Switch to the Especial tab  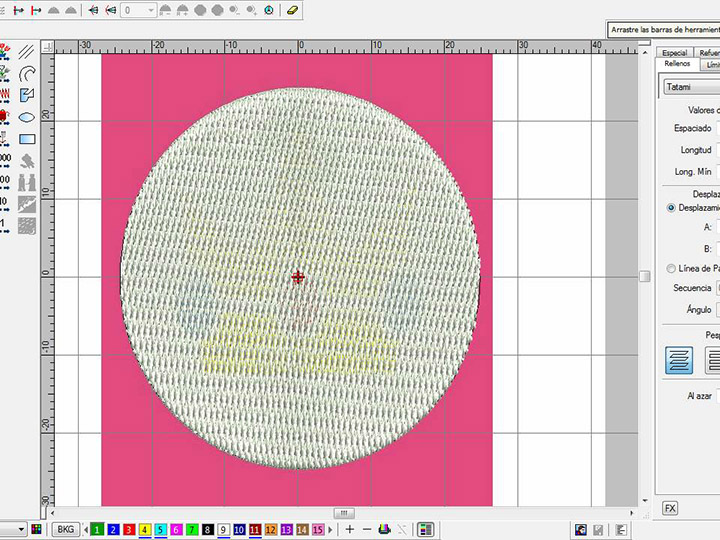(675, 52)
